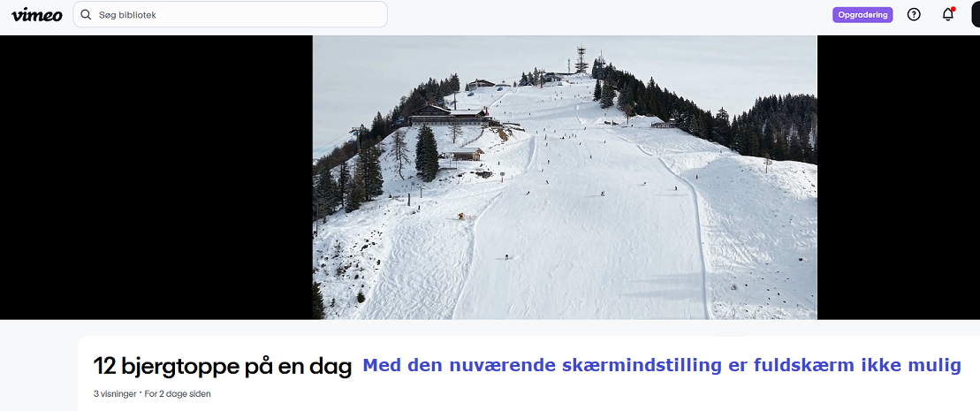980x411 pixels.
Task: Open notifications via the bell icon
Action: 948,14
